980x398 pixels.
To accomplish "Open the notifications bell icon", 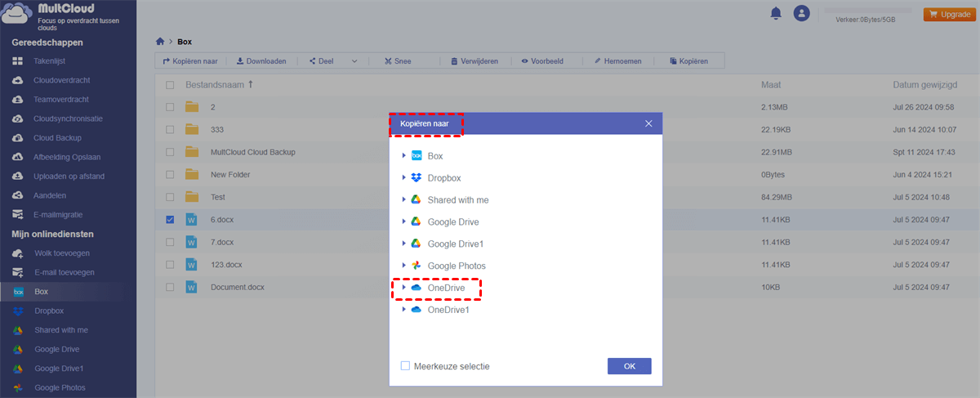I will [775, 13].
